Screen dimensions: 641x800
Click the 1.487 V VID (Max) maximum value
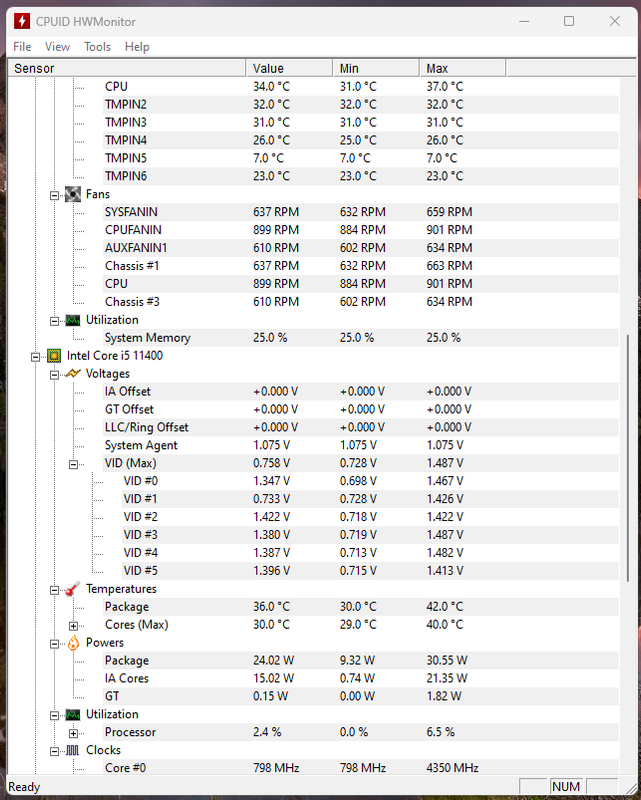pyautogui.click(x=445, y=463)
